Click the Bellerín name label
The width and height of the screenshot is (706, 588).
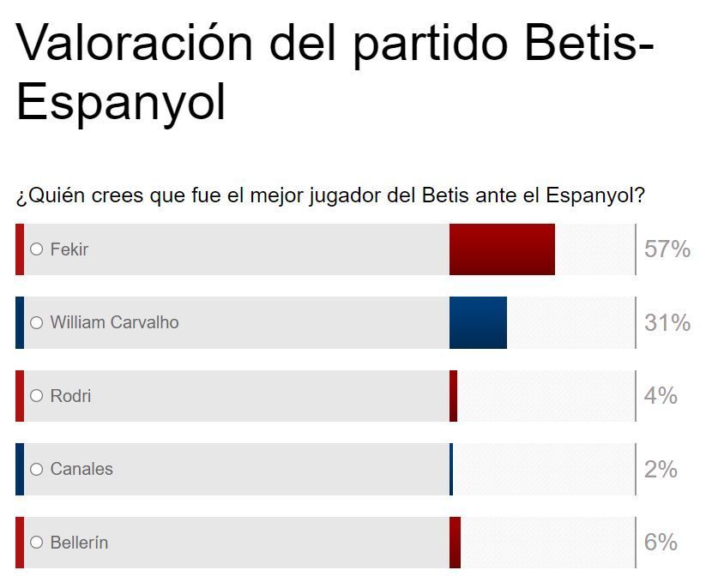(x=79, y=543)
